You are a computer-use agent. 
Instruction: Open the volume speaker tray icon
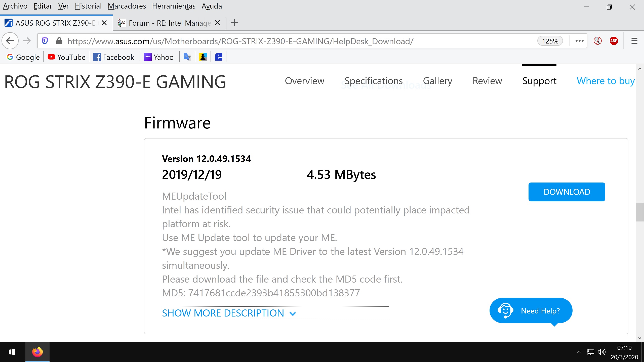[x=601, y=352]
